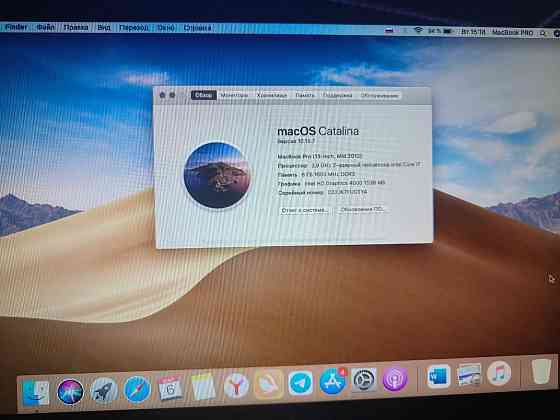Click the Обновление ПО button
The width and height of the screenshot is (560, 420).
[x=362, y=209]
